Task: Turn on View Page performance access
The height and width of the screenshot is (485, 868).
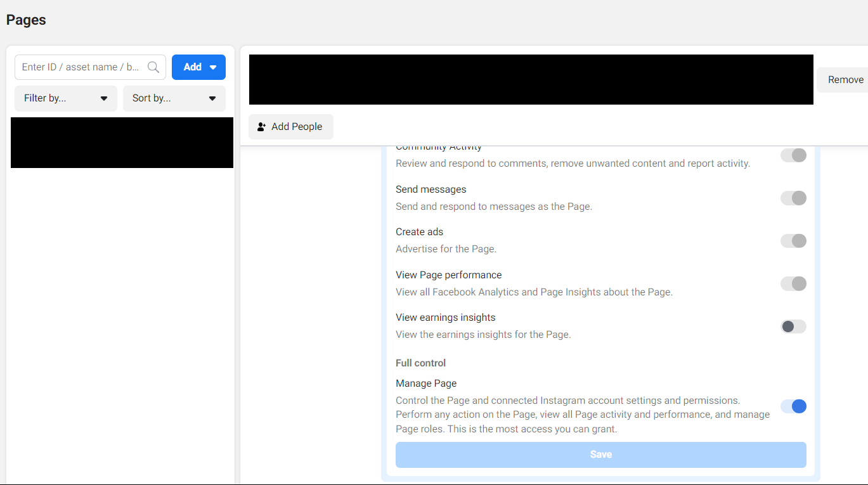Action: pos(793,283)
